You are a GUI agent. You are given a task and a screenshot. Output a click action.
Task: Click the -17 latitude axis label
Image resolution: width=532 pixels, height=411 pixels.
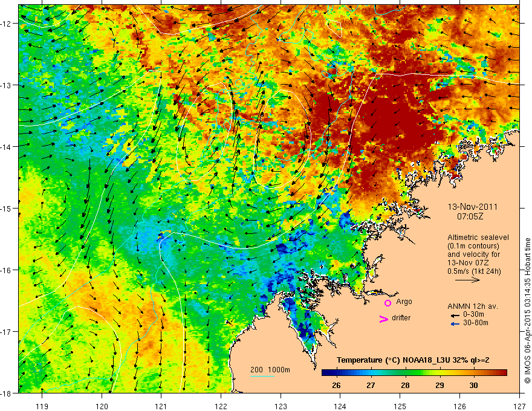click(x=7, y=332)
